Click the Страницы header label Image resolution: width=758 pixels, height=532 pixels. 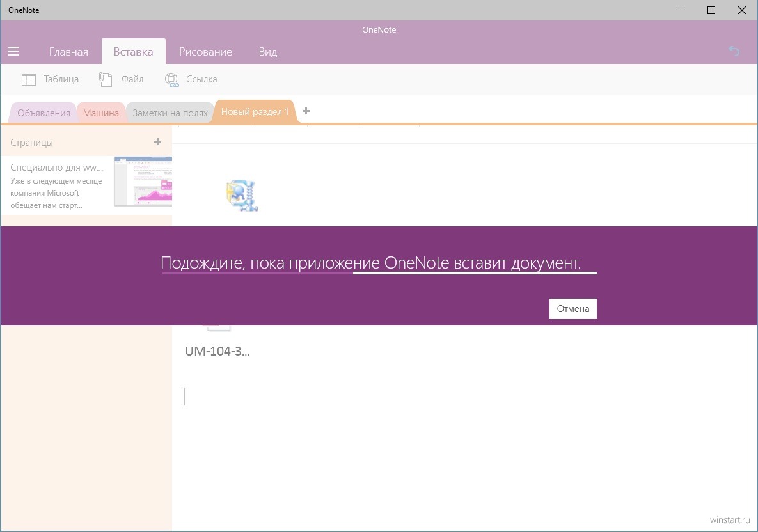tap(31, 143)
